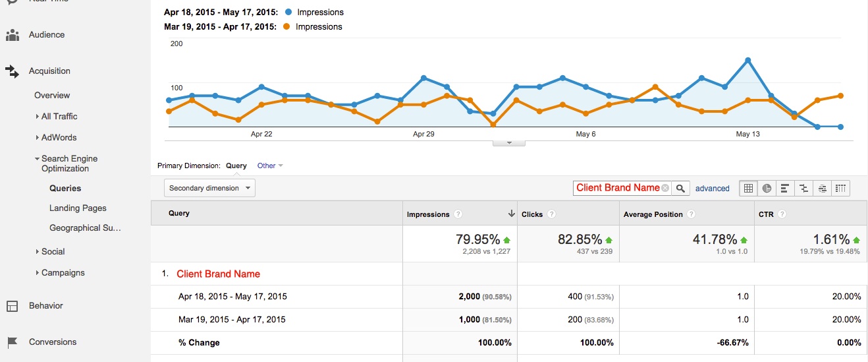Switch to the Data table view icon
Image resolution: width=868 pixels, height=362 pixels.
click(748, 189)
